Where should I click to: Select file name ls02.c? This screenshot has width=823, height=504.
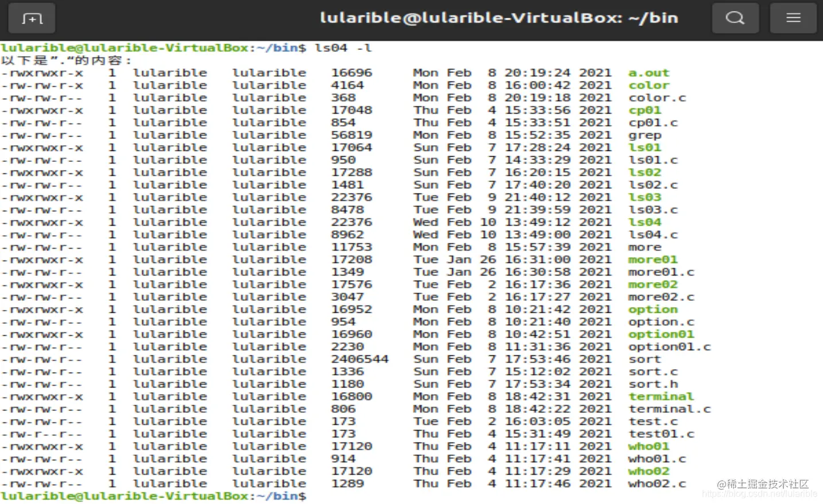point(653,185)
